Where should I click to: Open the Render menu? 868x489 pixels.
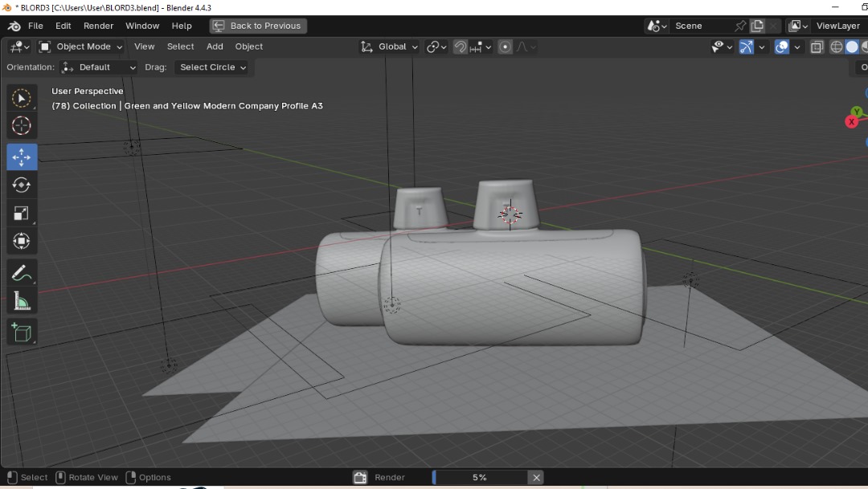99,26
